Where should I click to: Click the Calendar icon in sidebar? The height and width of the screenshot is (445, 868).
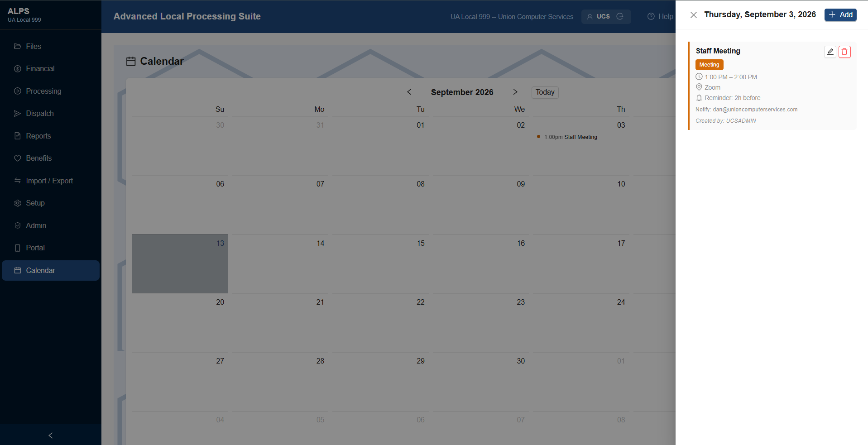18,270
